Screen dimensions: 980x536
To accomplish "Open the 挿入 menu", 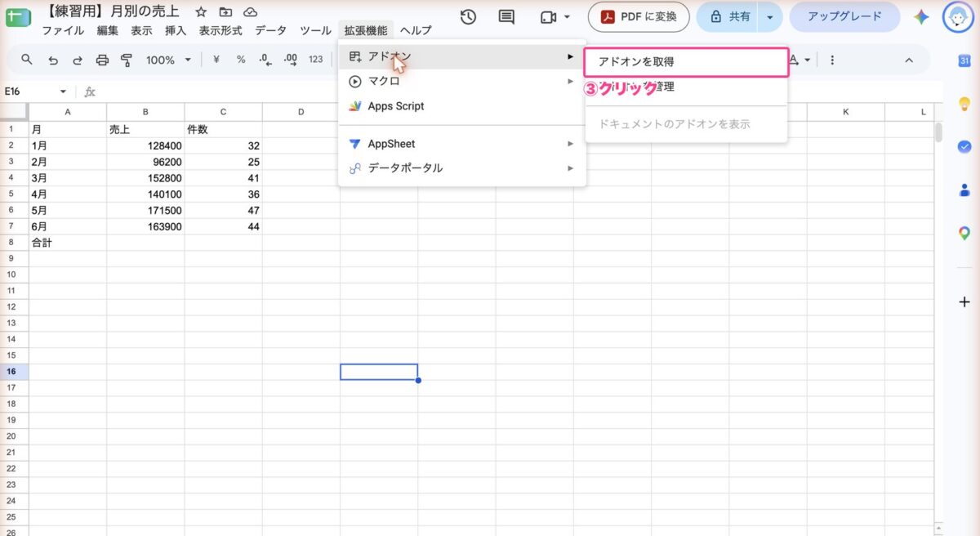I will click(176, 30).
